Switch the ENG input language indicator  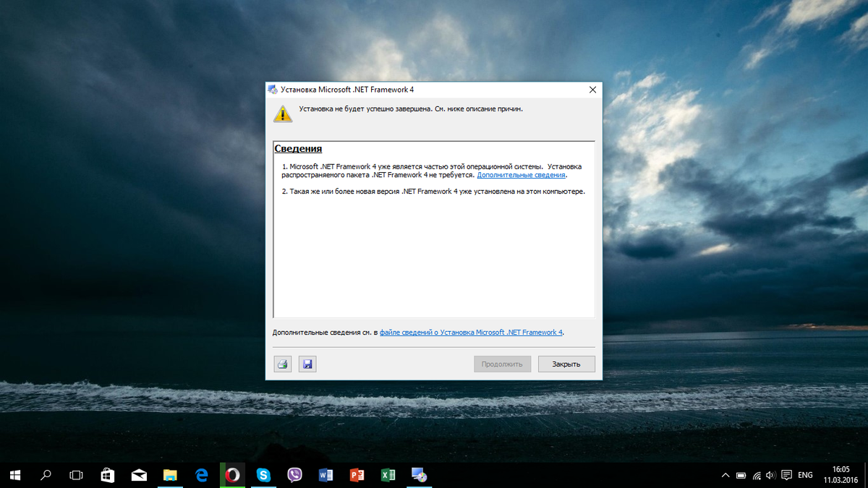[x=805, y=475]
